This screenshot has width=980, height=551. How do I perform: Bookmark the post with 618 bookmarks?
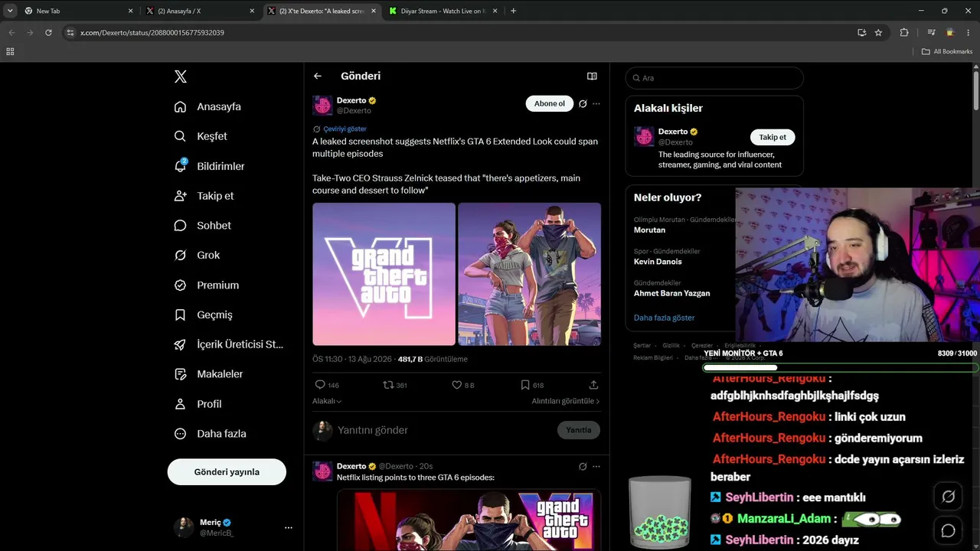click(532, 385)
